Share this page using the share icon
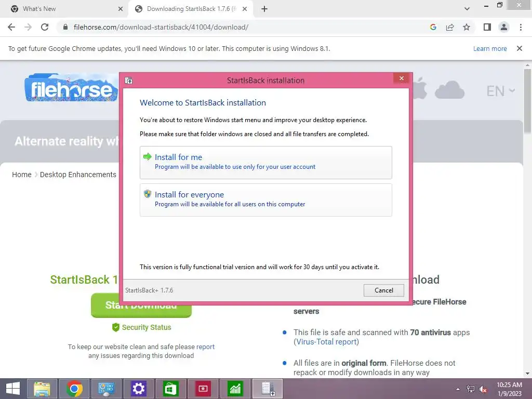The height and width of the screenshot is (399, 532). tap(450, 27)
